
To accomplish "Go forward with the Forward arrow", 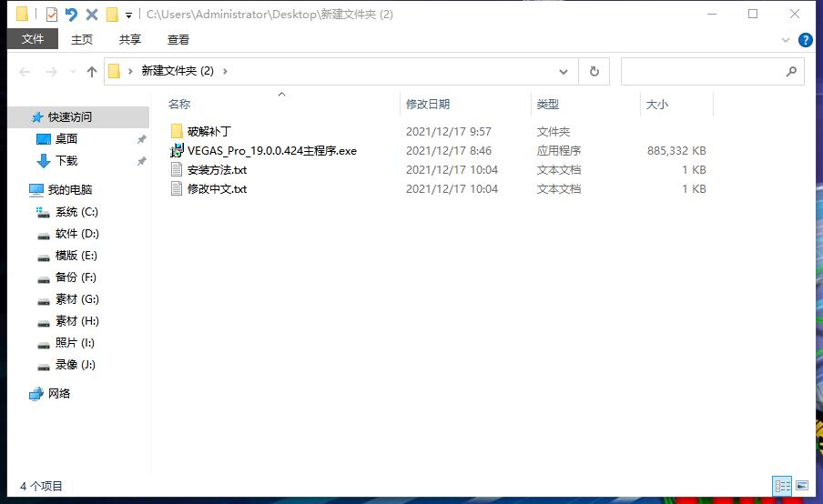I will click(x=51, y=71).
